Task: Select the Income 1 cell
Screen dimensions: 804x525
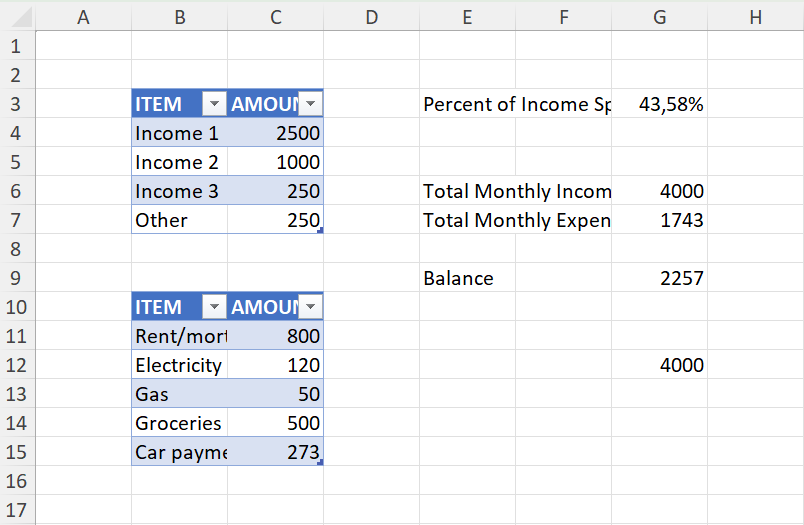Action: pyautogui.click(x=179, y=133)
